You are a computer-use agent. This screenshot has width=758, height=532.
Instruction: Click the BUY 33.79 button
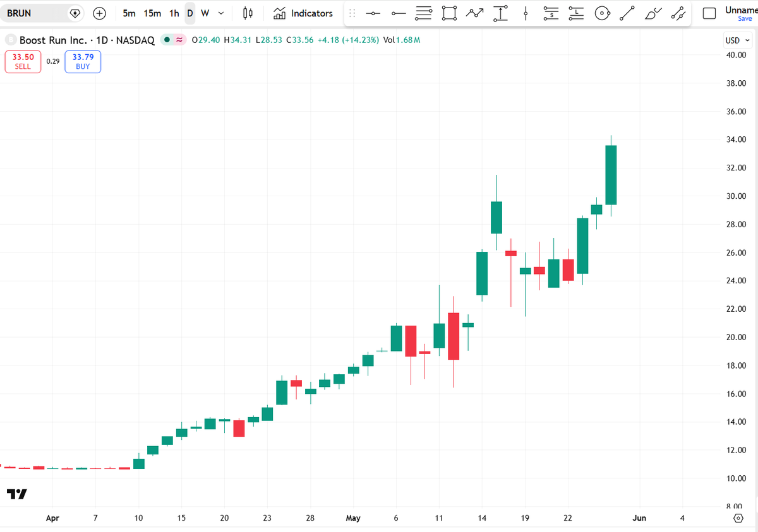tap(83, 62)
